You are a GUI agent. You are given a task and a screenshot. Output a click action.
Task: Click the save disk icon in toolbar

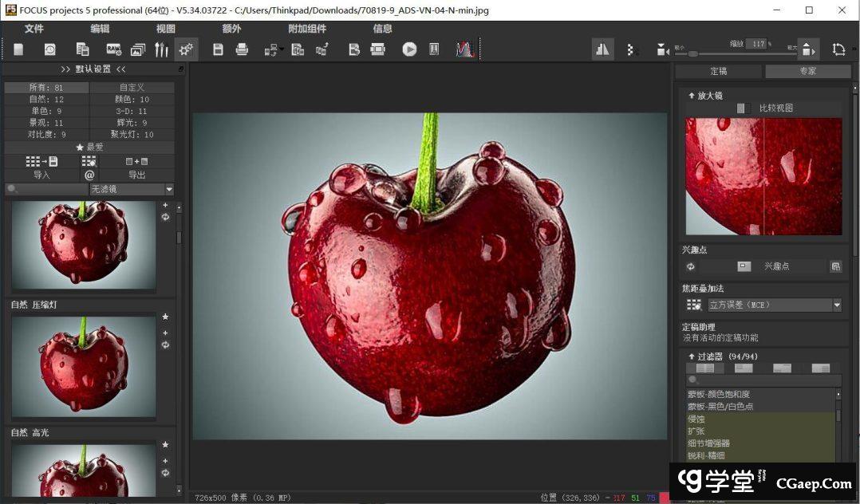[x=218, y=49]
